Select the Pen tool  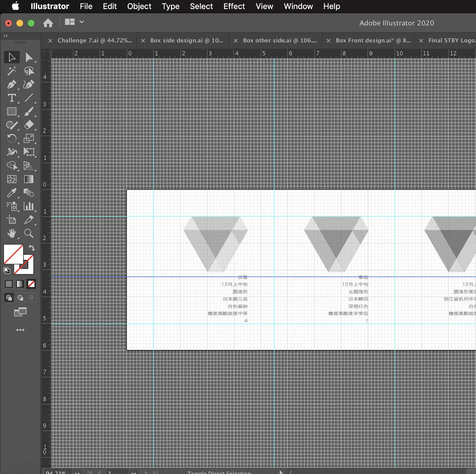click(x=12, y=84)
